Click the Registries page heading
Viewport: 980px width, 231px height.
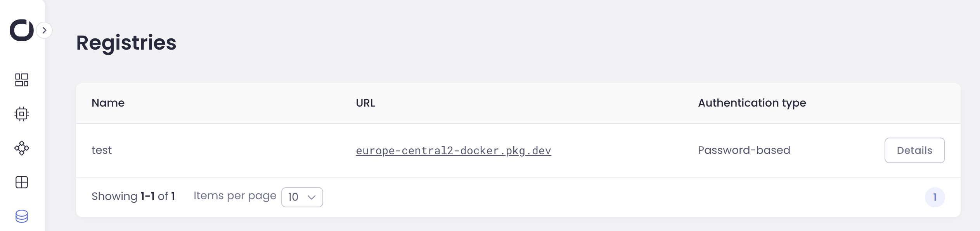(x=126, y=43)
